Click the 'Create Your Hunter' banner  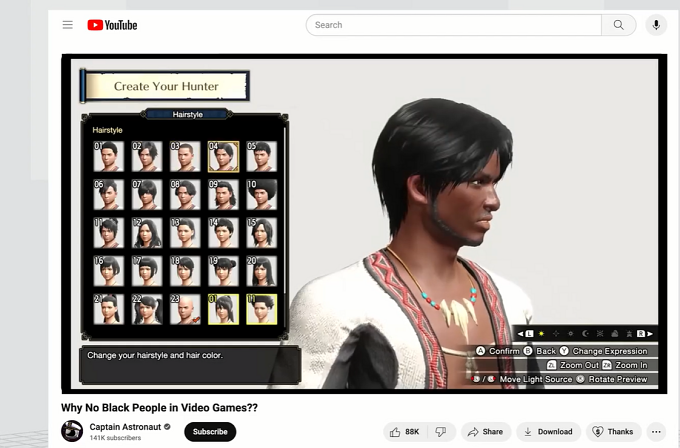coord(165,86)
